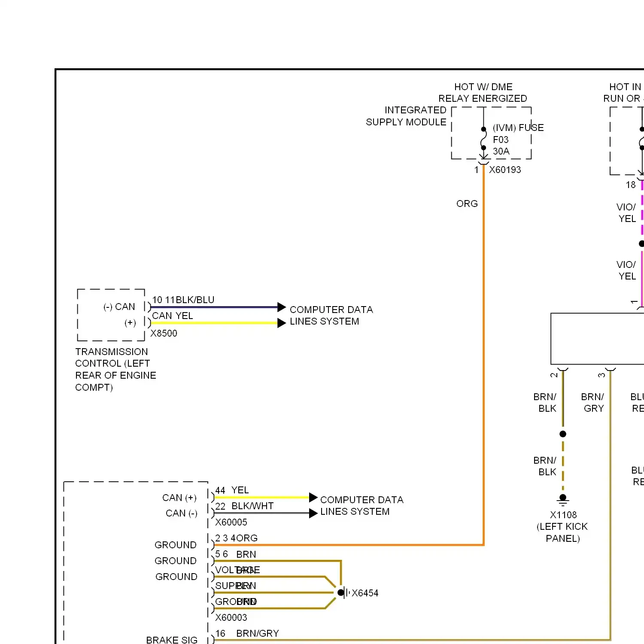Viewport: 644px width, 644px height.
Task: Click the X60193 connector label
Action: (505, 170)
